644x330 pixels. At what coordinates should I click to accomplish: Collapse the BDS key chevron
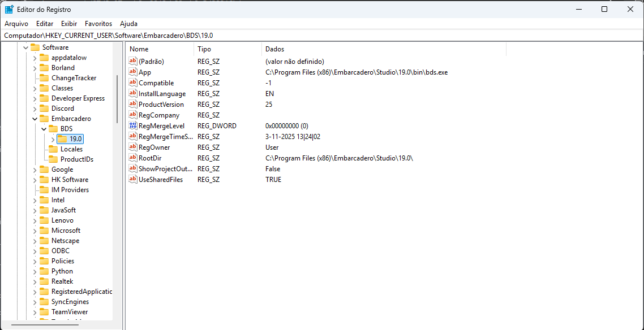[x=44, y=129]
